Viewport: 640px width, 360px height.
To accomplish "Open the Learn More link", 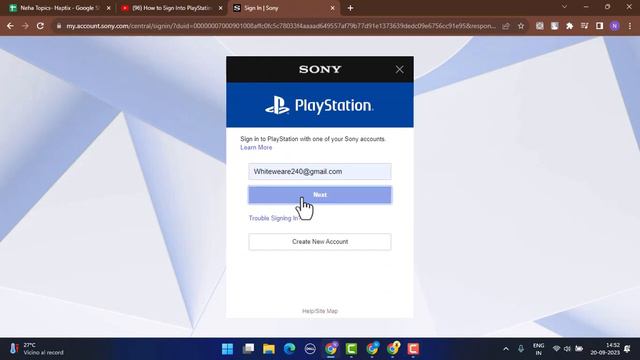I will click(x=256, y=147).
